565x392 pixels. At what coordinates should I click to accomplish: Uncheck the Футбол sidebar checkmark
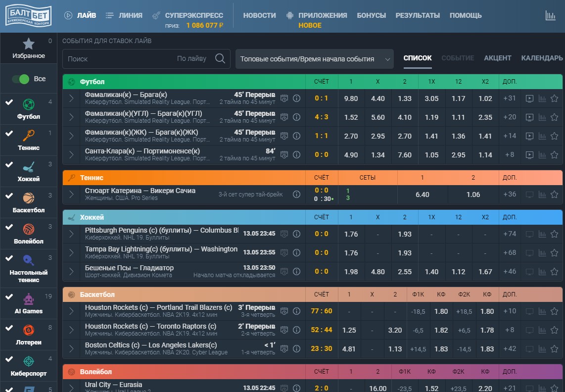click(x=9, y=102)
